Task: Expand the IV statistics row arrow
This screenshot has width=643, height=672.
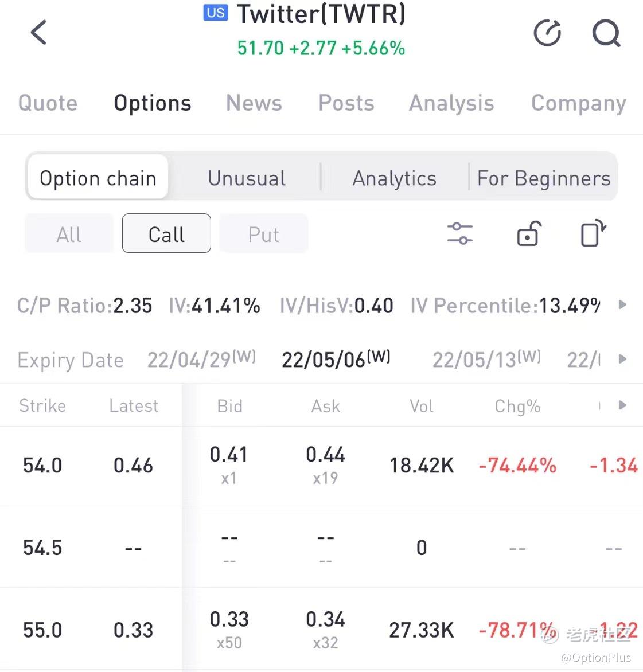Action: coord(622,305)
